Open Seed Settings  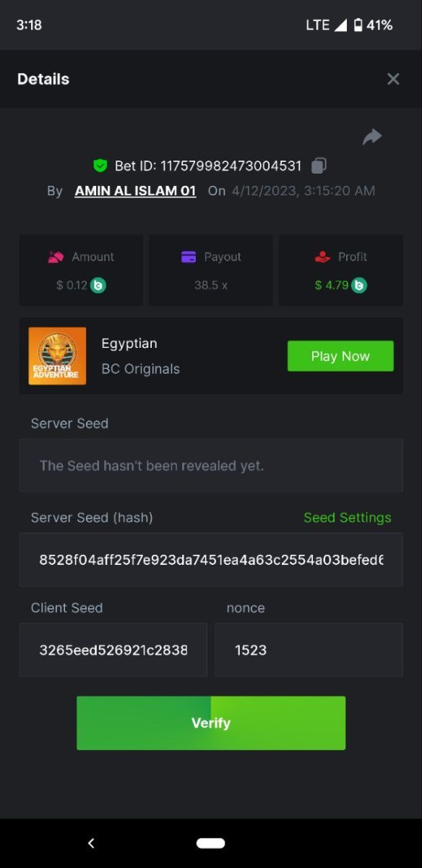[x=348, y=517]
